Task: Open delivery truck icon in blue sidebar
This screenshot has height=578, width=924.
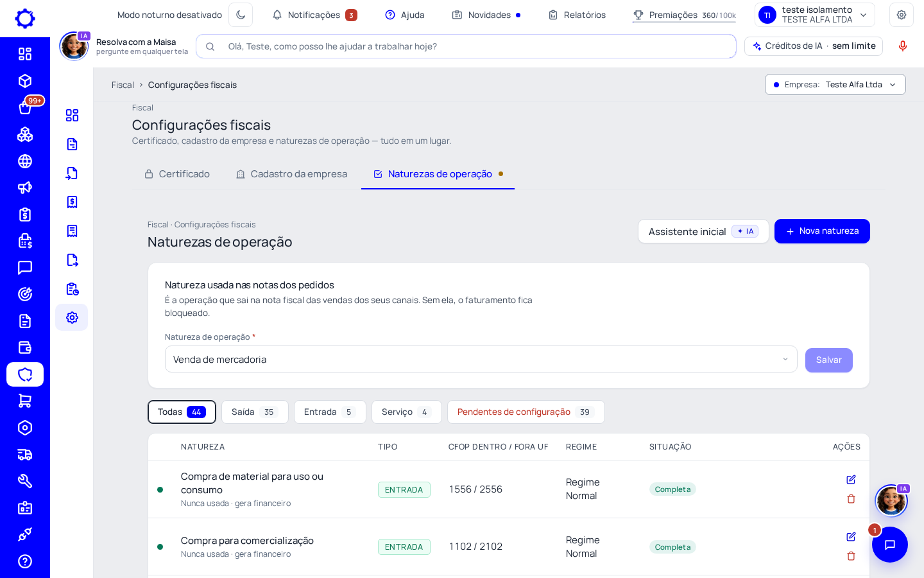Action: click(25, 455)
